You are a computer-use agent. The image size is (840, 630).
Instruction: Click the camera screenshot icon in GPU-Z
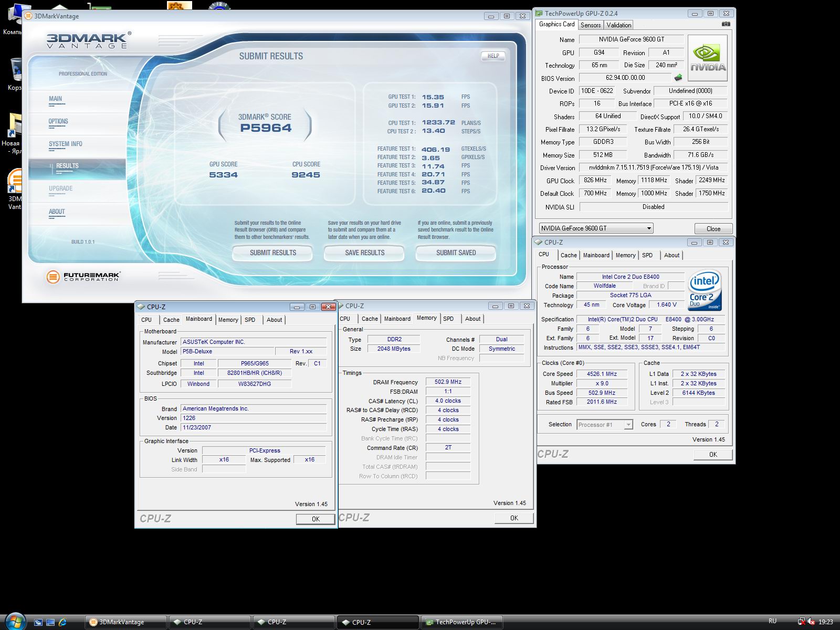pos(726,24)
